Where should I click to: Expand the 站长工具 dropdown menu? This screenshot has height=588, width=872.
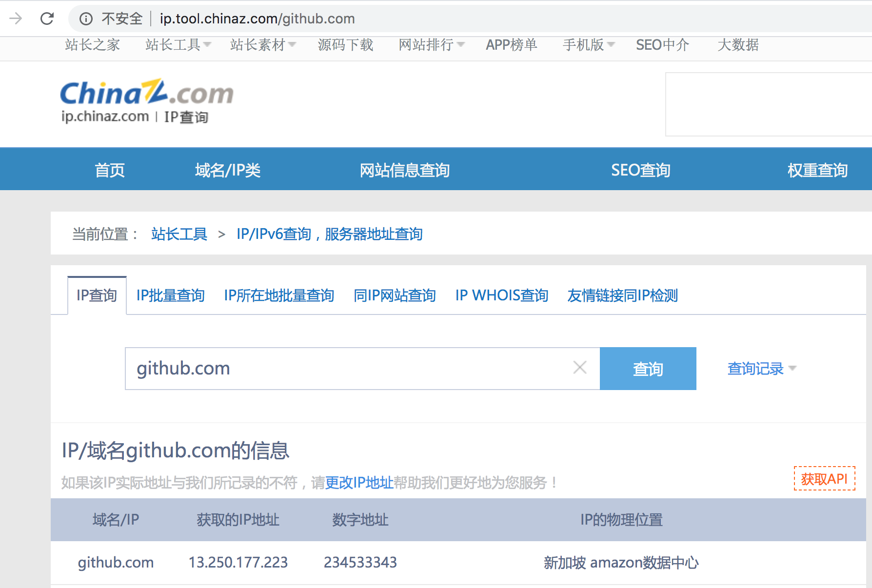178,45
